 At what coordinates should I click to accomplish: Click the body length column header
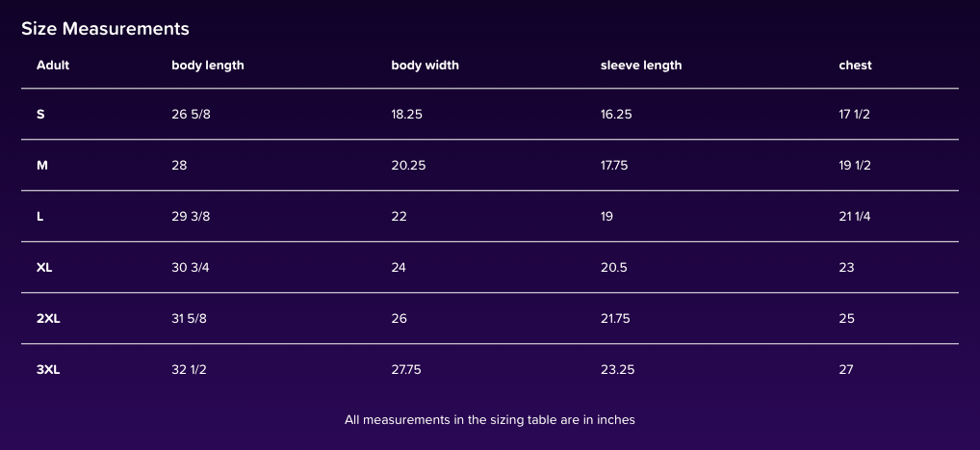tap(208, 66)
